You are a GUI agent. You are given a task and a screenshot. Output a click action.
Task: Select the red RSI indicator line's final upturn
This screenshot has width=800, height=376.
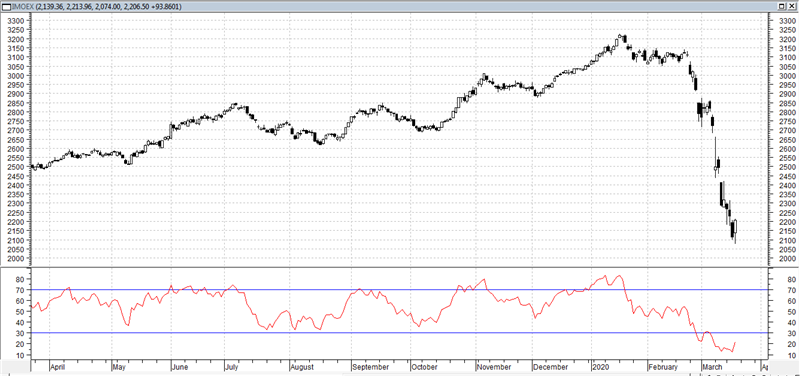coord(734,347)
